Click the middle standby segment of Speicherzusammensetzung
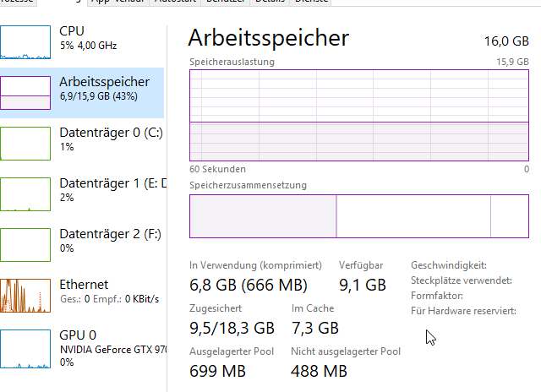 click(x=413, y=216)
